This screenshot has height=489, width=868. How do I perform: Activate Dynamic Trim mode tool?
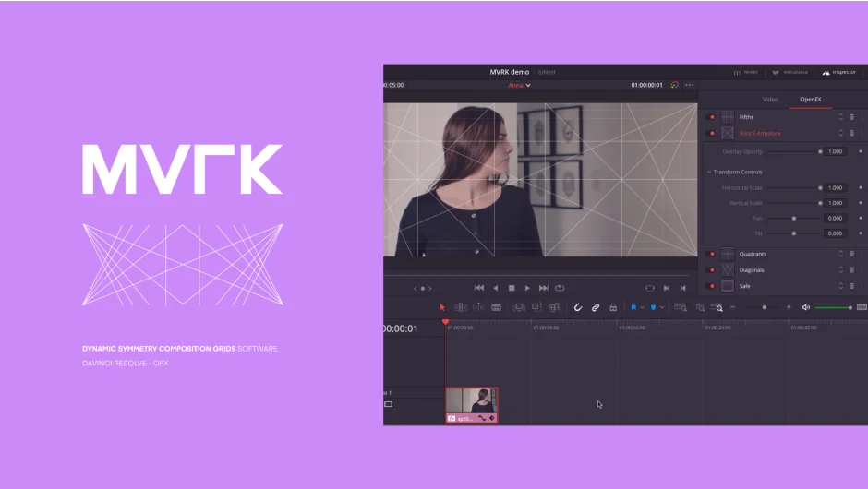point(478,307)
